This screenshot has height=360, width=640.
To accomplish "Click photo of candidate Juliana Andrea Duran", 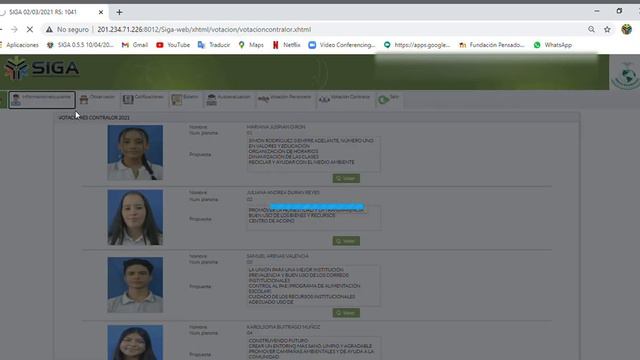I will coord(135,217).
